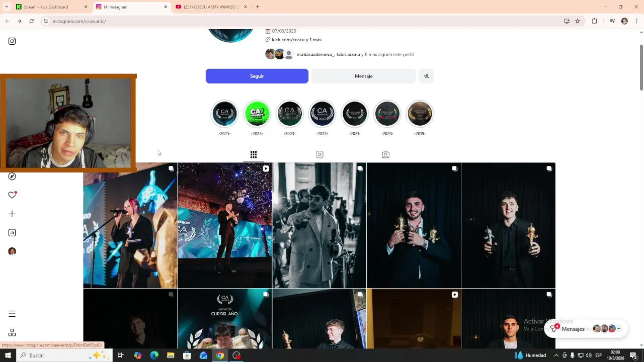Viewport: 644px width, 362px height.
Task: Expand Mensajes options via three-dots icon
Action: tap(619, 329)
